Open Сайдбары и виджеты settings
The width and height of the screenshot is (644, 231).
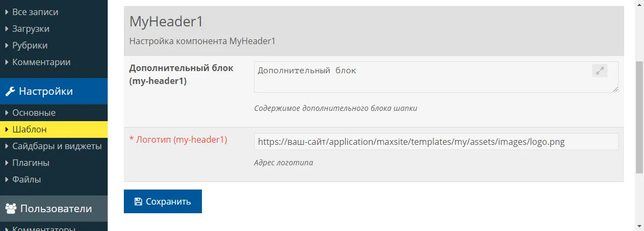(x=57, y=146)
